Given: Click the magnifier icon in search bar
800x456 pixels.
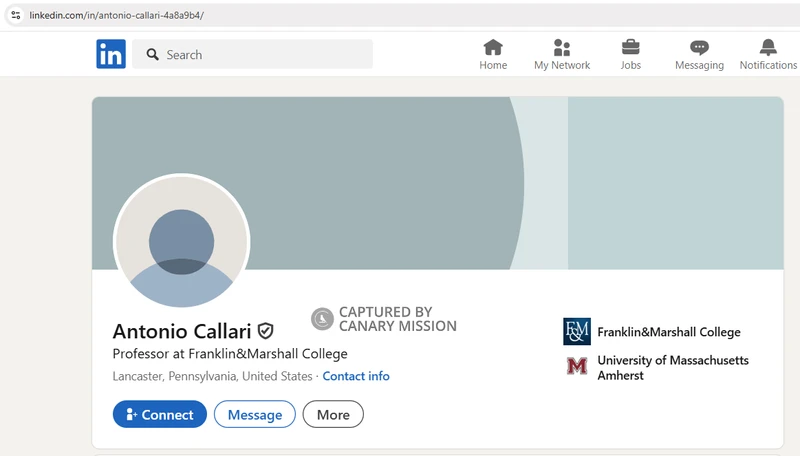Looking at the screenshot, I should 152,54.
